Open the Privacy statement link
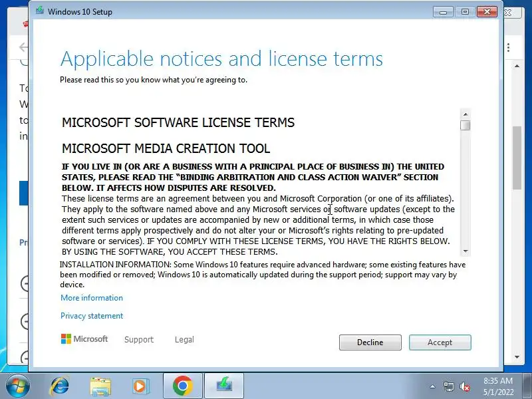532x399 pixels. [x=92, y=316]
